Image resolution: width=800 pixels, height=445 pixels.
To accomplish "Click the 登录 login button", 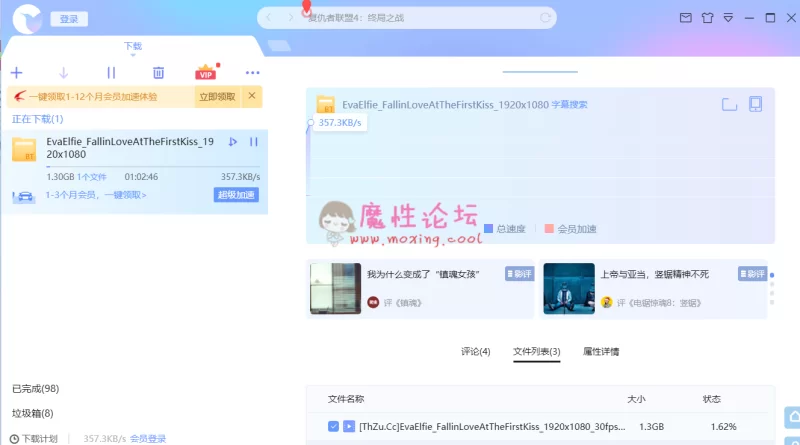I will [x=69, y=19].
